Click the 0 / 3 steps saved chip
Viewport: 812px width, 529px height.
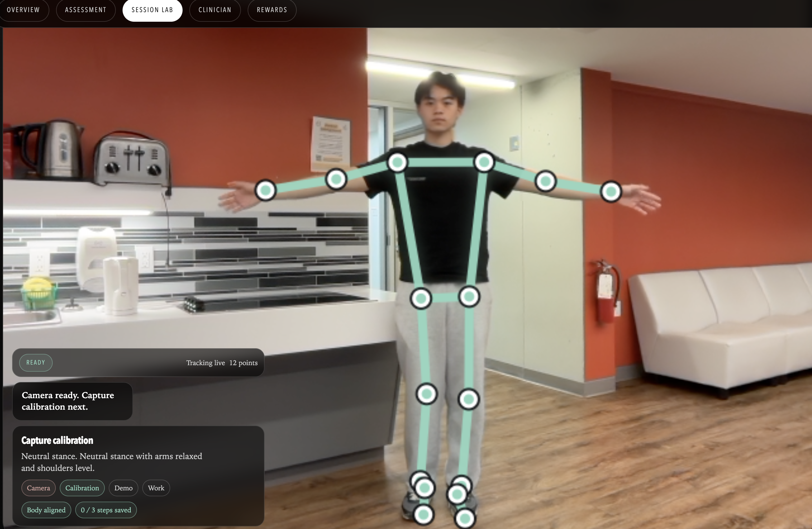pyautogui.click(x=106, y=510)
